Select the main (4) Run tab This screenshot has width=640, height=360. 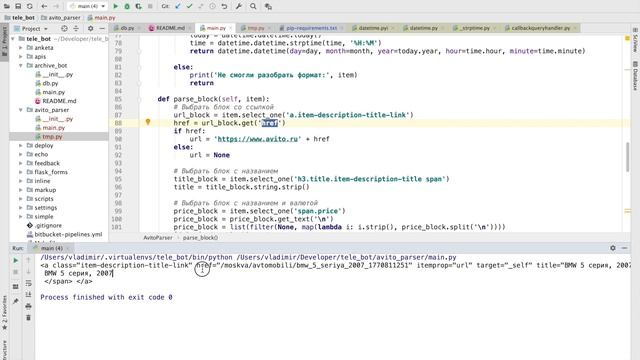click(x=51, y=248)
